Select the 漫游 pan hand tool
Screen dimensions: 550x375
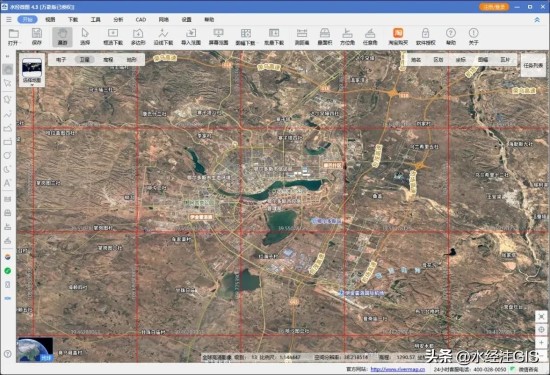point(62,37)
